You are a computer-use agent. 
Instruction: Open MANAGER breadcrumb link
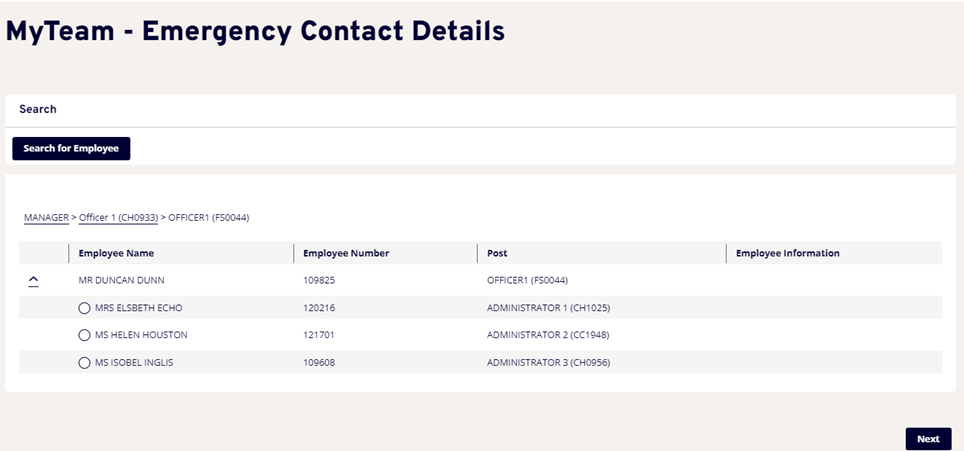46,217
